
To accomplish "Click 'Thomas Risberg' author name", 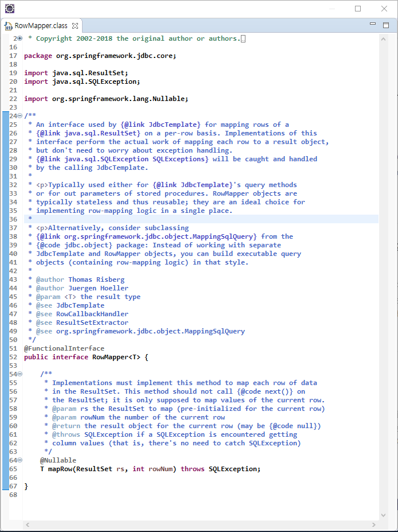I will tap(96, 279).
